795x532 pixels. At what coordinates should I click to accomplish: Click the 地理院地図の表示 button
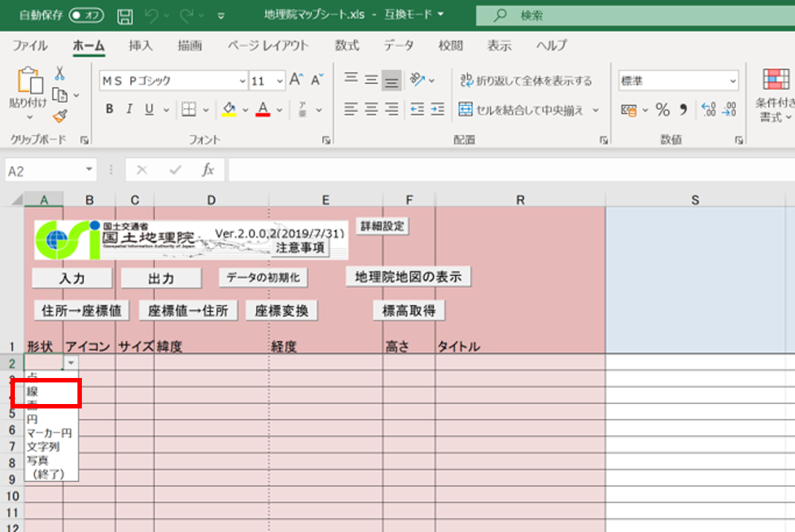tap(408, 277)
